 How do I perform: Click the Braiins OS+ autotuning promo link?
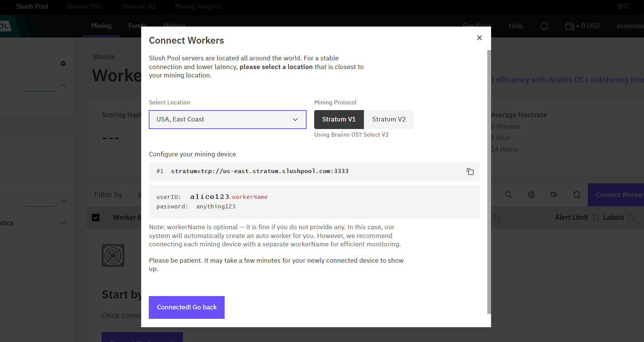click(567, 80)
